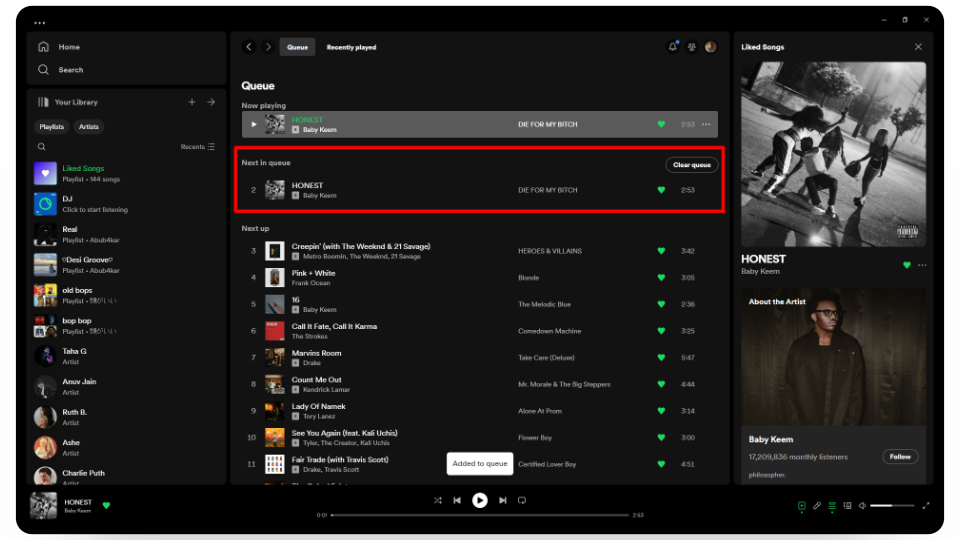The width and height of the screenshot is (960, 540).
Task: Expand Your Library with arrow icon
Action: 211,102
